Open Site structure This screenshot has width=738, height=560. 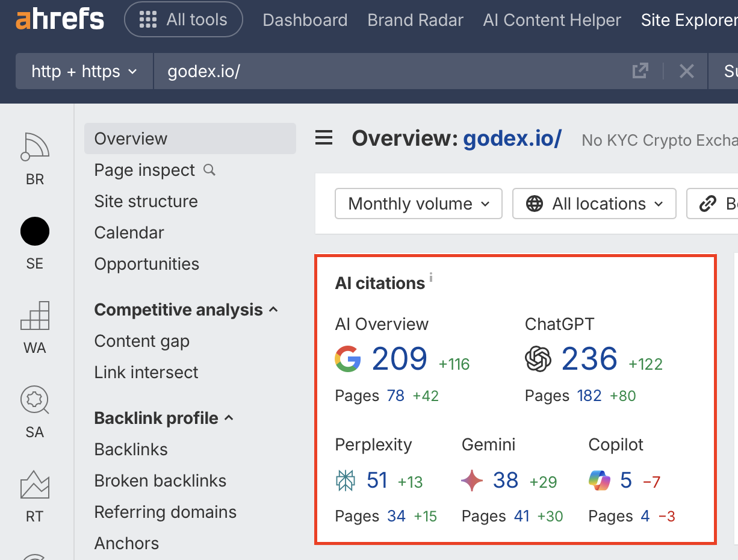coord(146,201)
